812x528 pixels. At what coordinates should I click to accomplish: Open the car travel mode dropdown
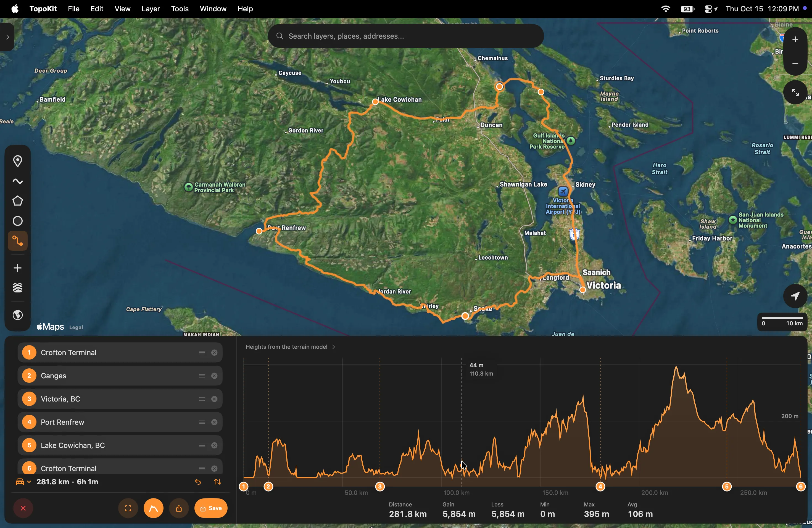[23, 482]
